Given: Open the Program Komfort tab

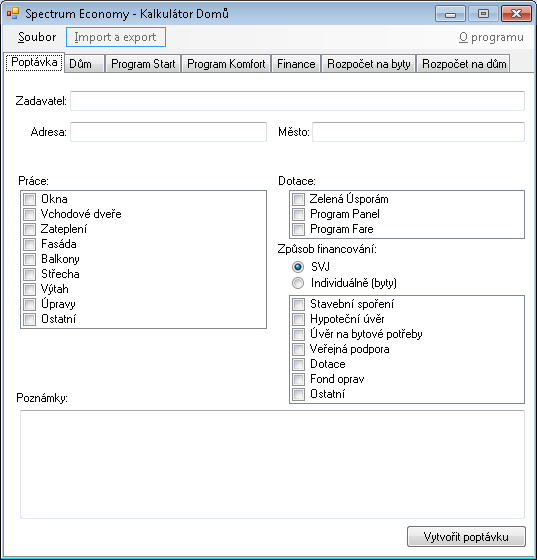Looking at the screenshot, I should [x=226, y=64].
